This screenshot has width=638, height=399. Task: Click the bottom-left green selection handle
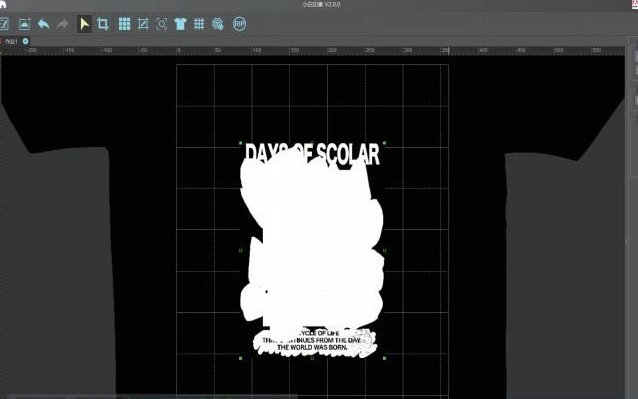pos(240,358)
